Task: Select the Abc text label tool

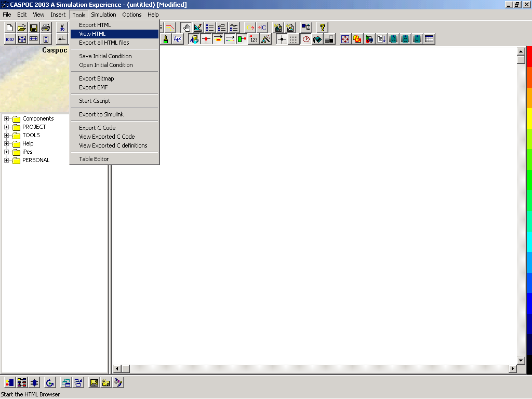Action: pyautogui.click(x=178, y=39)
